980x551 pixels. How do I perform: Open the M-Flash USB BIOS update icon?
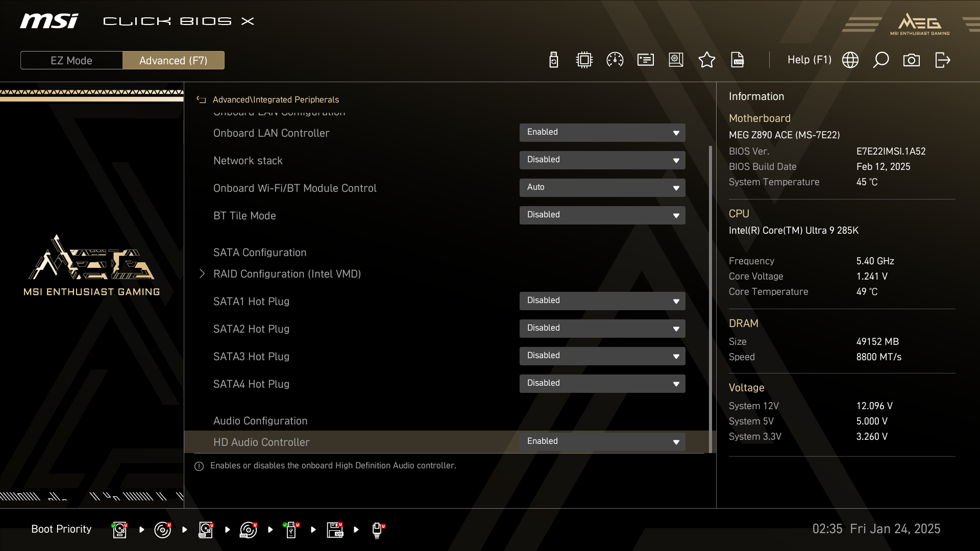click(554, 60)
